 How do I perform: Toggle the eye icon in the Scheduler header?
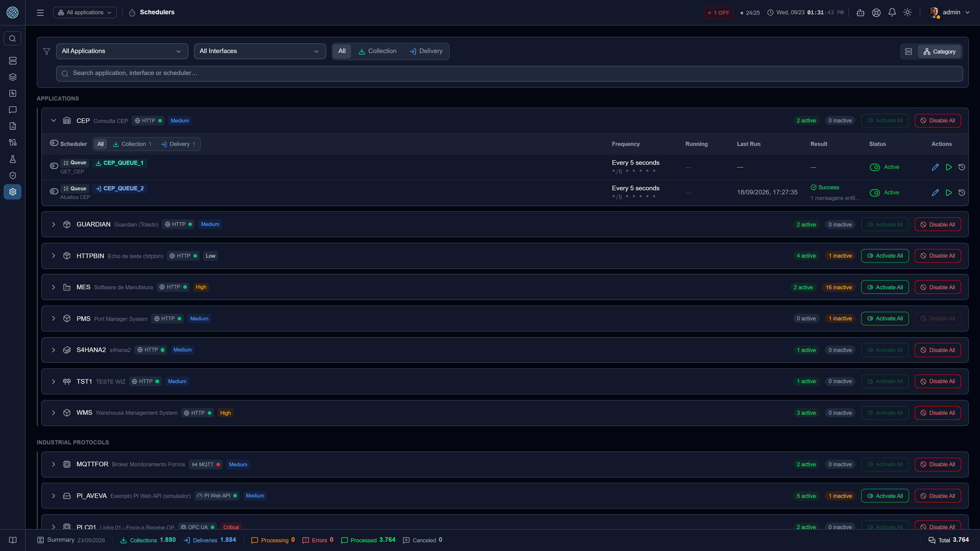coord(54,143)
